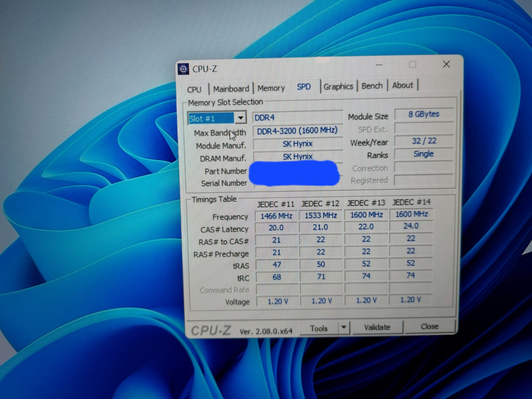This screenshot has height=399, width=532.
Task: Switch to the Bench tab
Action: (x=372, y=86)
